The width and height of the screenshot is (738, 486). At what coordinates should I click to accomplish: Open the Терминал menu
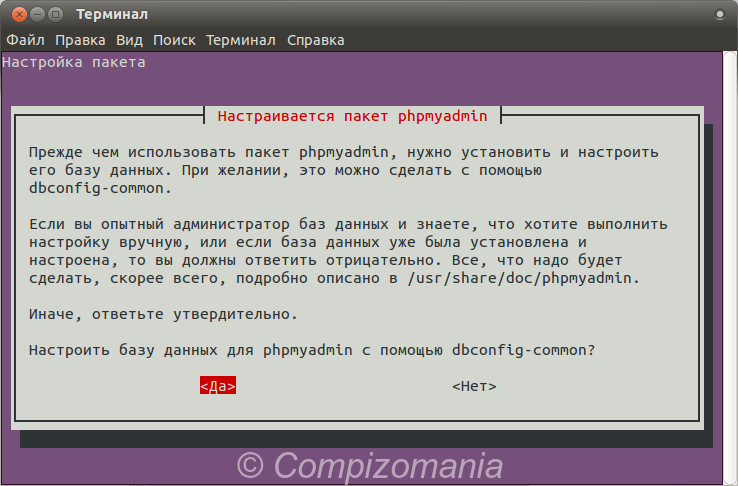(241, 40)
